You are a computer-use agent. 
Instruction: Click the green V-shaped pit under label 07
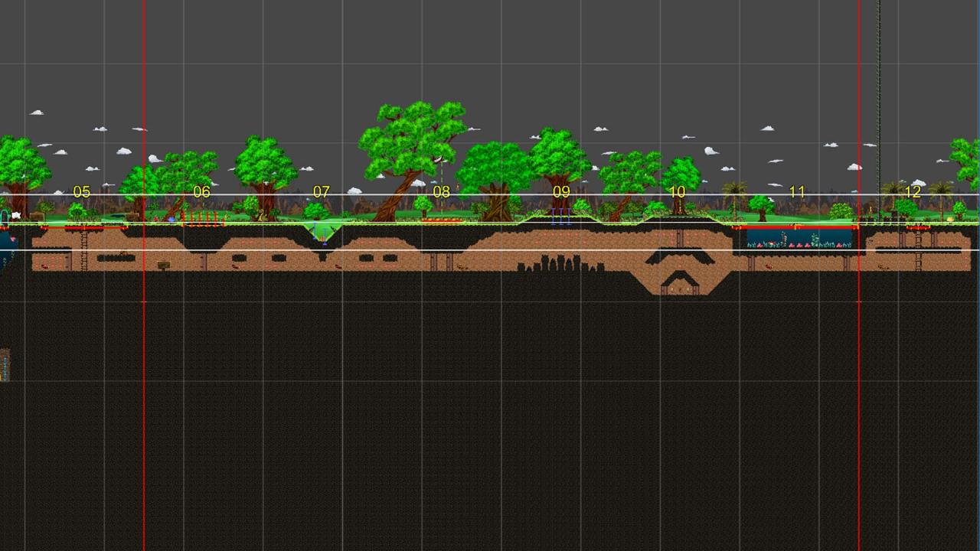click(x=322, y=232)
